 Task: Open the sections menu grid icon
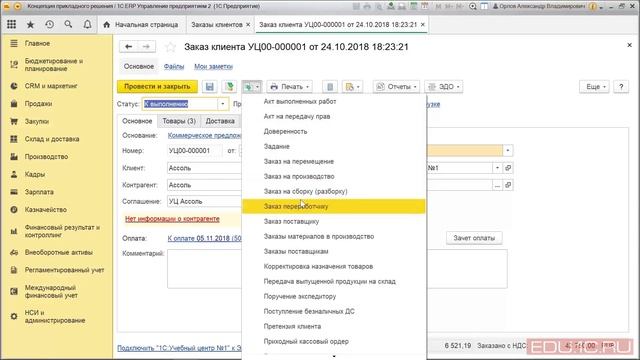[x=11, y=24]
